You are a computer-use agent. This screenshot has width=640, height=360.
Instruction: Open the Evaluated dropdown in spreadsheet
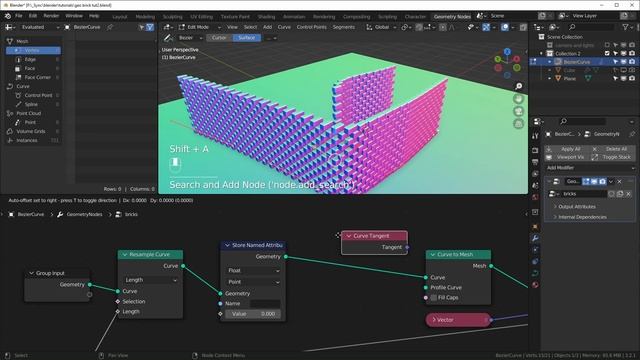pos(40,27)
